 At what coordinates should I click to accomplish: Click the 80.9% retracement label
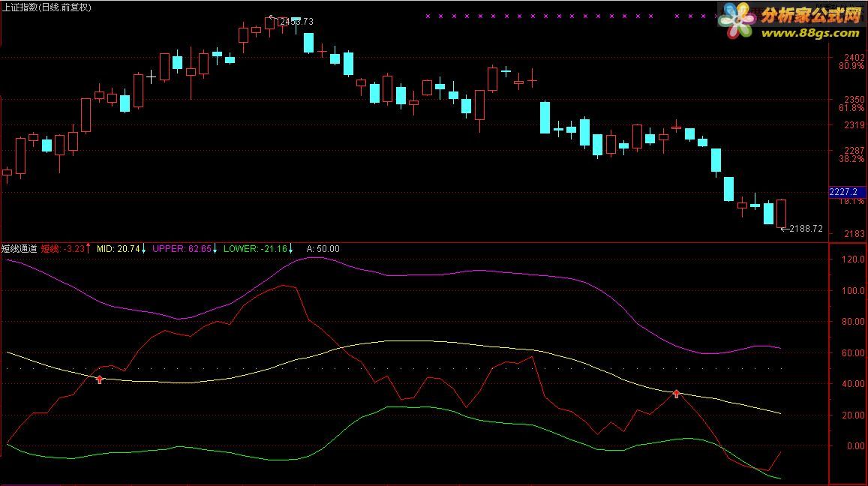(x=851, y=66)
